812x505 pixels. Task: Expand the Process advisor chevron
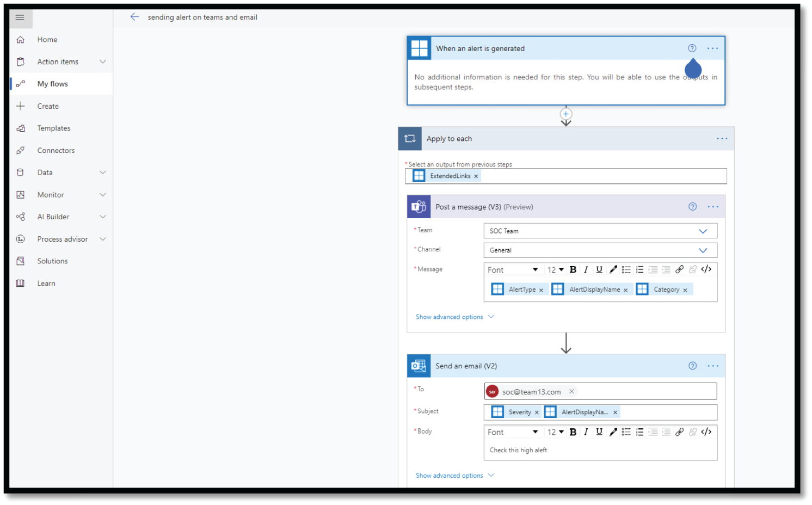click(102, 239)
